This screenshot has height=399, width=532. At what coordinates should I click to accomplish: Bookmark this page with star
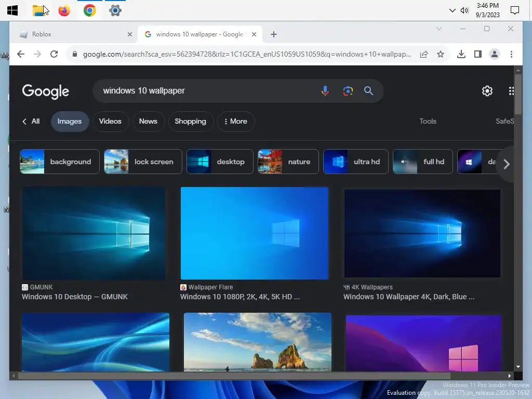pyautogui.click(x=441, y=54)
